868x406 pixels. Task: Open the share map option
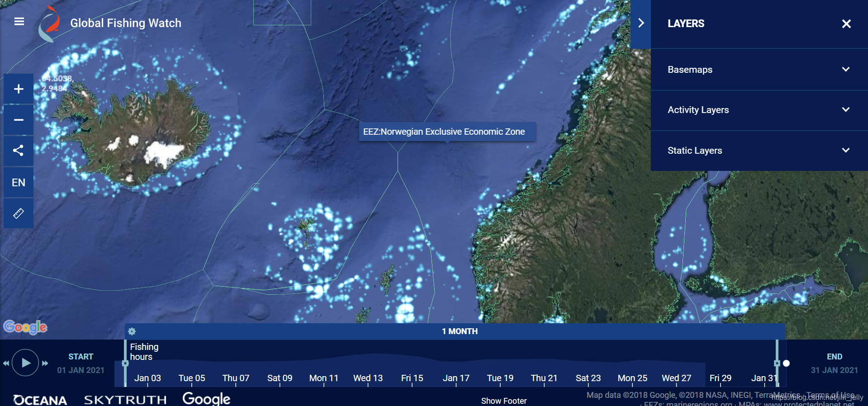[x=19, y=151]
